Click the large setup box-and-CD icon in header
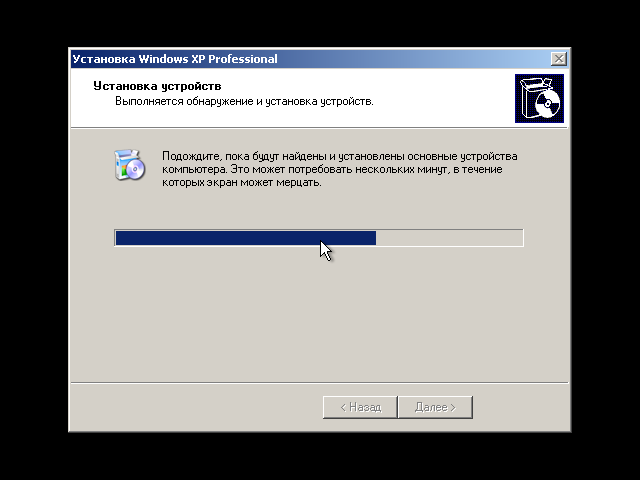This screenshot has width=640, height=480. point(539,98)
